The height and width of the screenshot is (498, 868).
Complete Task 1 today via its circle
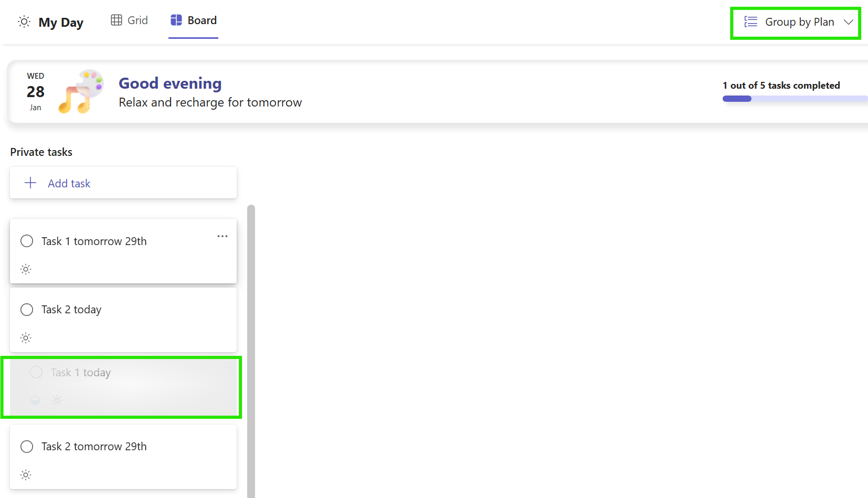click(36, 372)
